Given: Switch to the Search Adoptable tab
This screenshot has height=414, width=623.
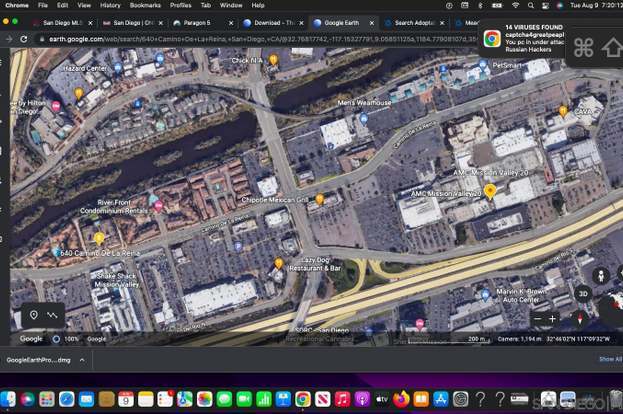Looking at the screenshot, I should [x=415, y=23].
